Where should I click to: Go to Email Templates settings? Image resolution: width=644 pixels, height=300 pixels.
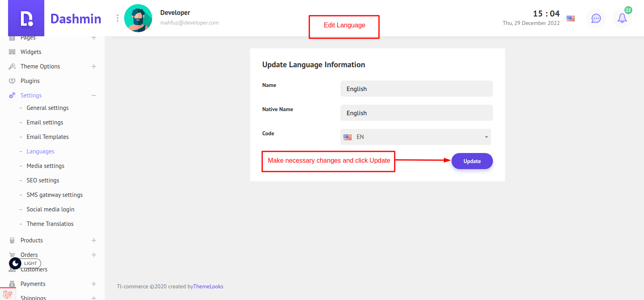click(48, 137)
